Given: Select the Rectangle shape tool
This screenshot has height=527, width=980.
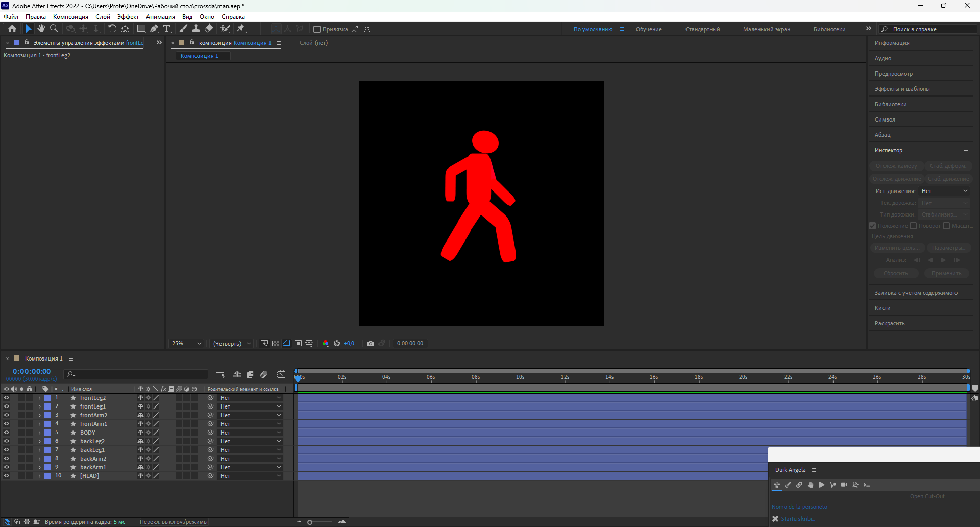Looking at the screenshot, I should pos(141,29).
